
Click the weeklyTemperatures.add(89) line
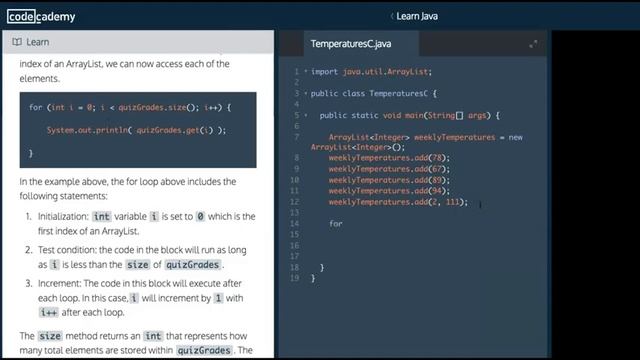pyautogui.click(x=389, y=180)
